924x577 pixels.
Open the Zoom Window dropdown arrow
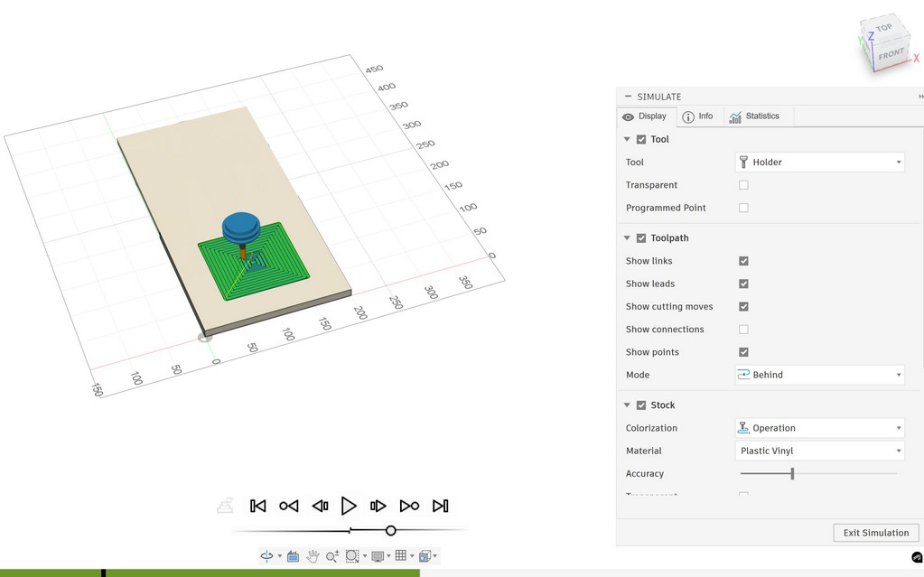365,556
